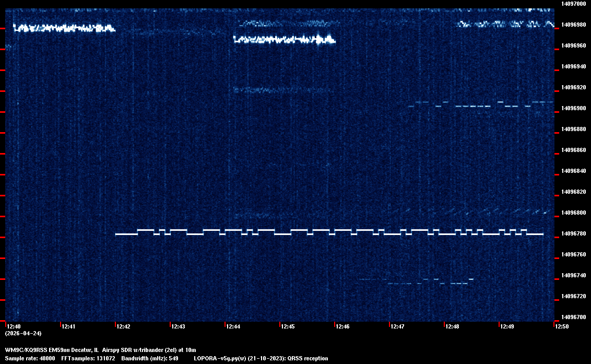Select the Bandwidth (mHz): 549 text
The height and width of the screenshot is (364, 591).
click(150, 358)
